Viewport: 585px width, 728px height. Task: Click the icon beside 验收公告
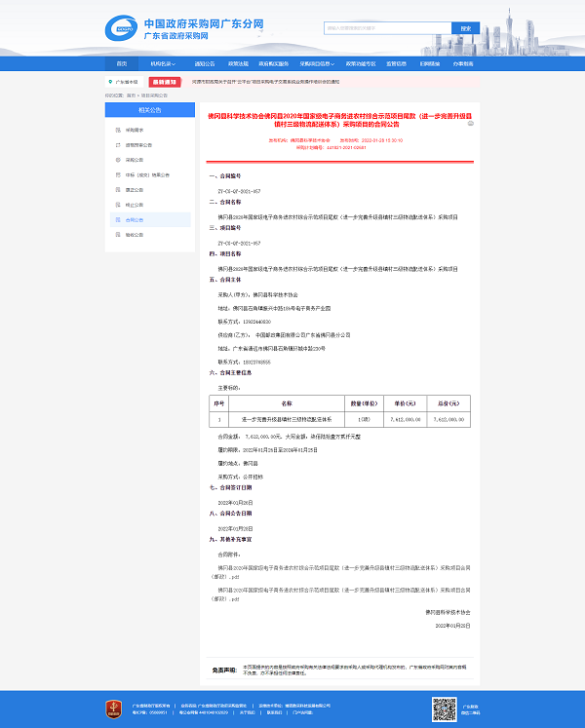coord(118,235)
